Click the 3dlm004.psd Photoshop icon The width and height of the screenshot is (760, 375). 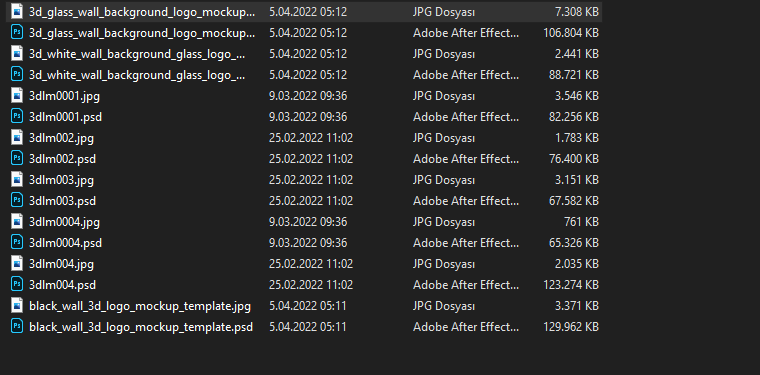click(x=17, y=284)
